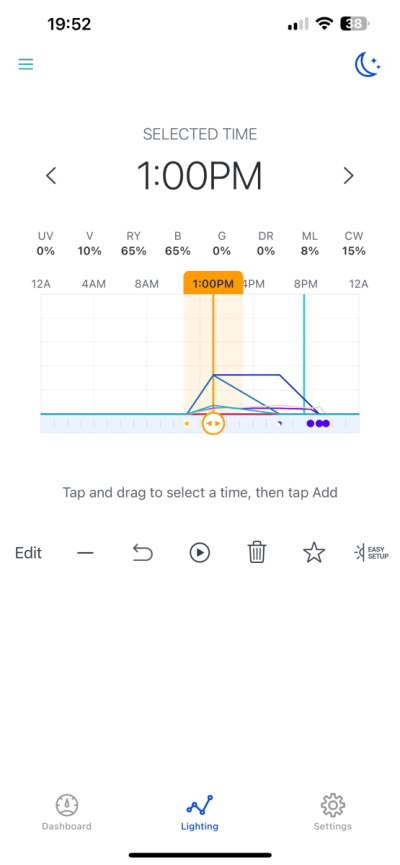The height and width of the screenshot is (865, 400).
Task: Select the orange time slider handle
Action: (x=213, y=424)
